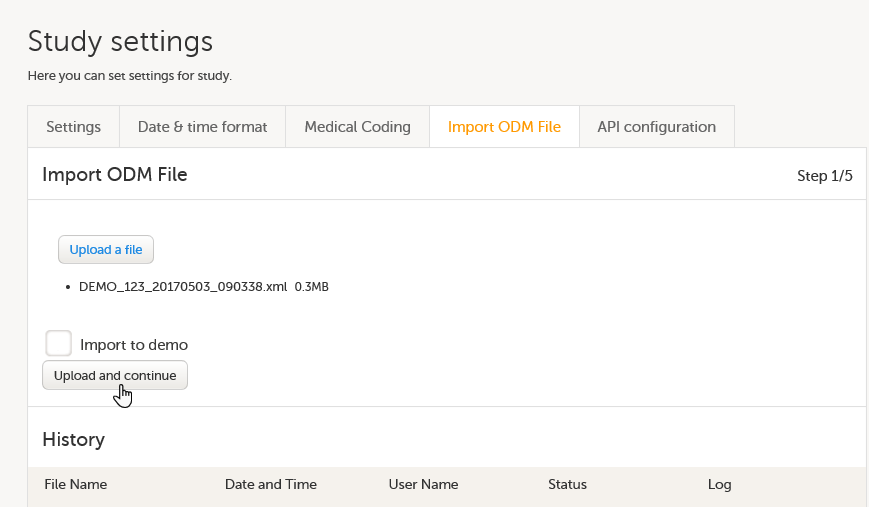Viewport: 869px width, 507px height.
Task: Sort history by Date and Time column
Action: pos(270,485)
